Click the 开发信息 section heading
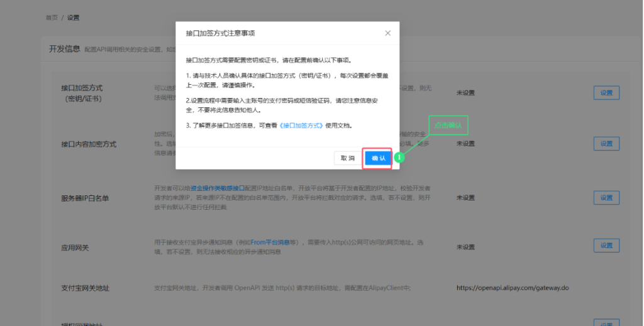The width and height of the screenshot is (644, 326). (x=65, y=49)
